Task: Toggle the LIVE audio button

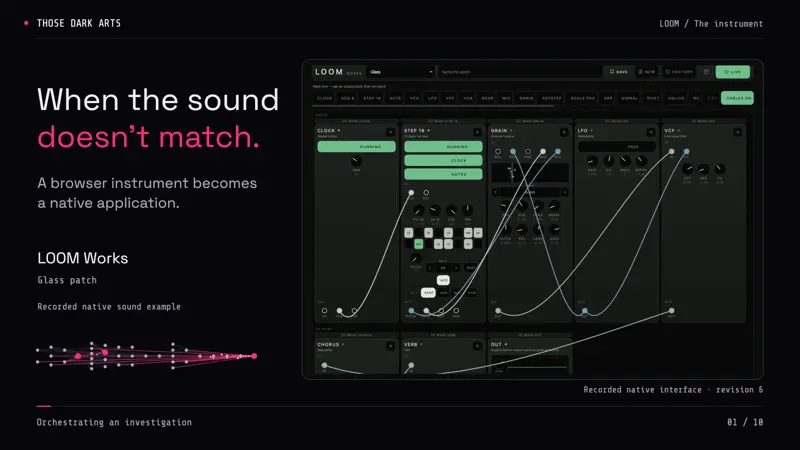Action: [733, 72]
